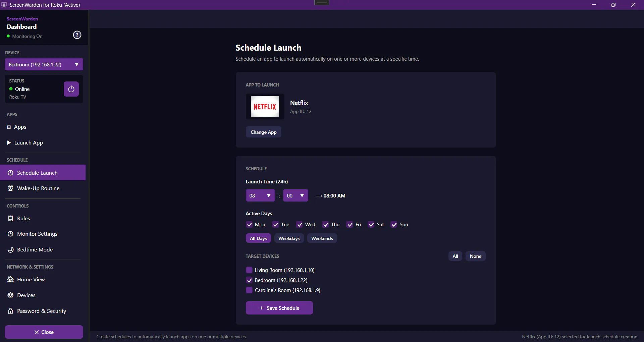Click the Bedtime Mode moon icon
This screenshot has width=644, height=342.
(10, 249)
